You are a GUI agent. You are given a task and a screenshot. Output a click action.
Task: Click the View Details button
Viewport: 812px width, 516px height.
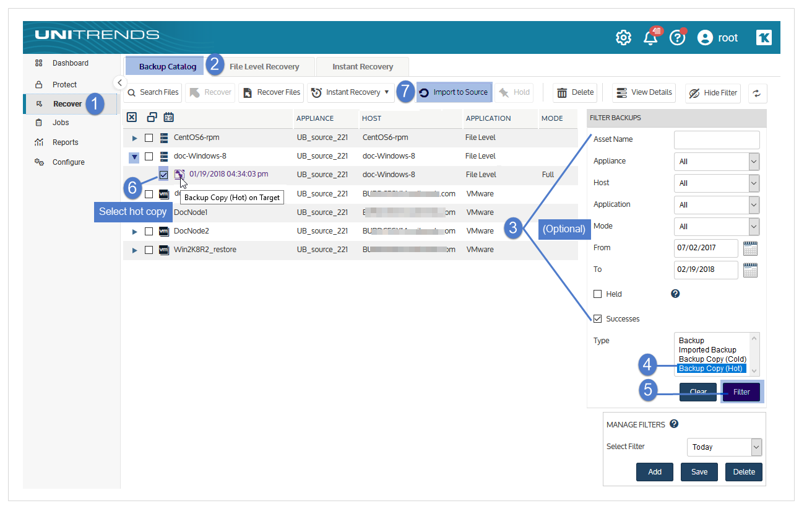[644, 92]
